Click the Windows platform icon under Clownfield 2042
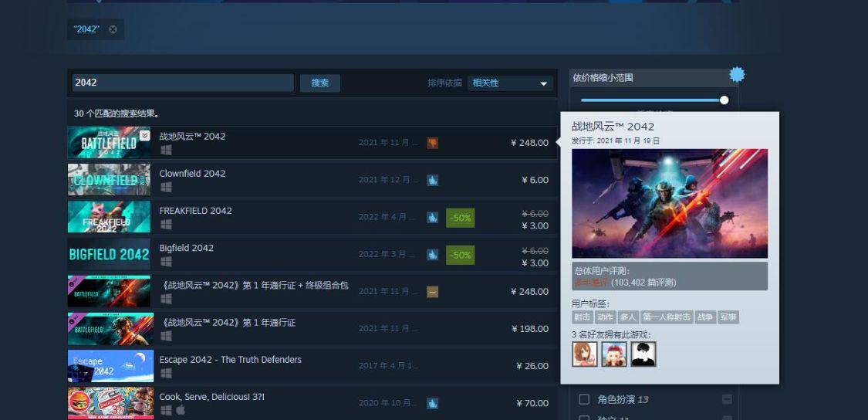This screenshot has height=420, width=868. pos(166,188)
